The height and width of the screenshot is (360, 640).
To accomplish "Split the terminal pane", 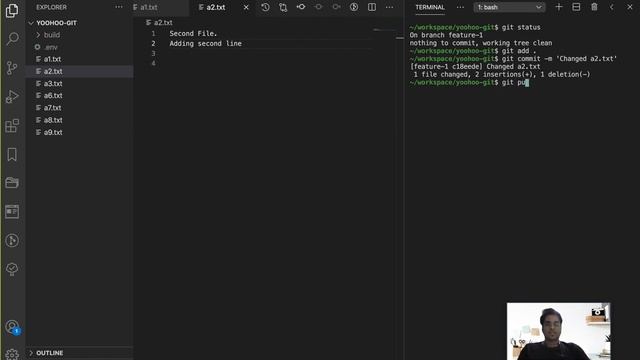I will click(576, 7).
